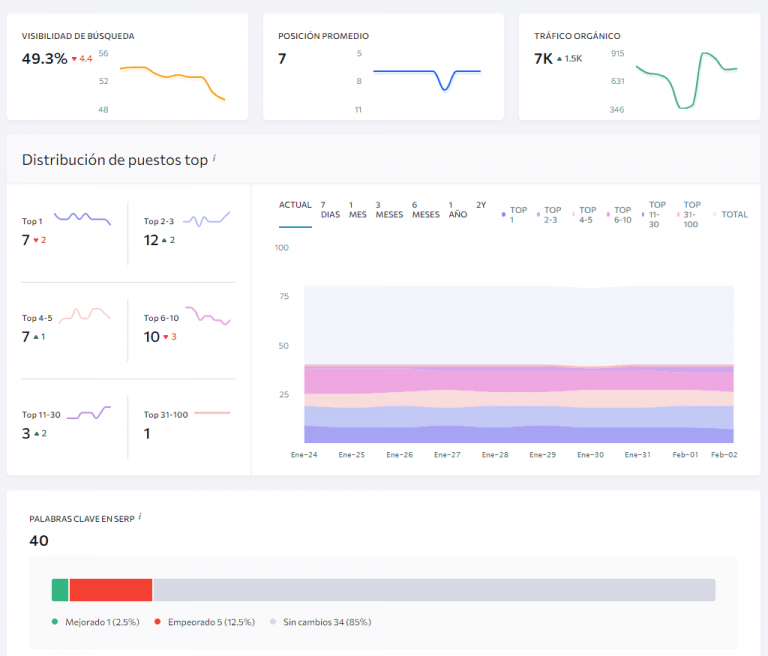Open the Posición promedio card
This screenshot has width=768, height=656.
[383, 67]
